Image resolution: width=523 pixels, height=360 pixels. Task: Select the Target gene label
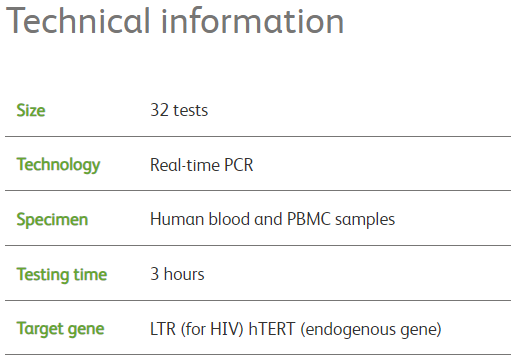[x=60, y=329]
